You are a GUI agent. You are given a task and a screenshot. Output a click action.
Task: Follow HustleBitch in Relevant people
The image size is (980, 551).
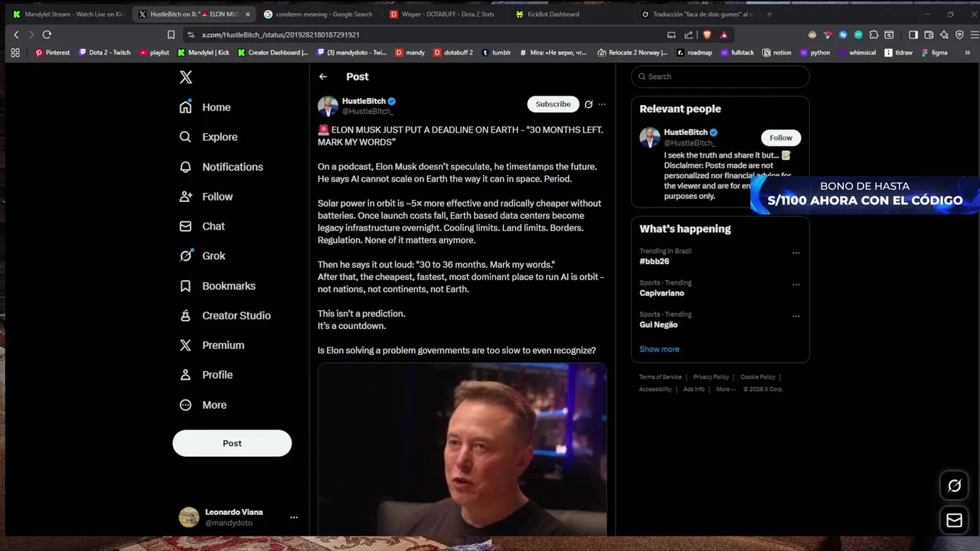781,138
